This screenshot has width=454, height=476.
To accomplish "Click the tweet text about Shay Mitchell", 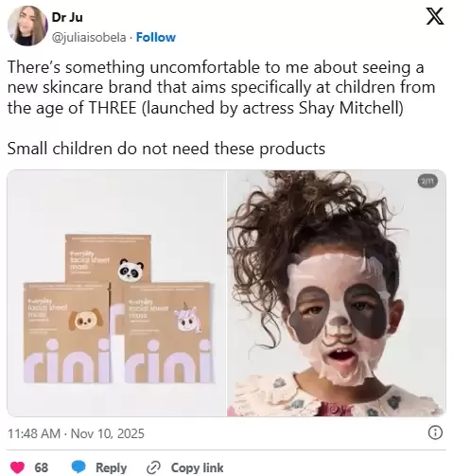I will (220, 87).
